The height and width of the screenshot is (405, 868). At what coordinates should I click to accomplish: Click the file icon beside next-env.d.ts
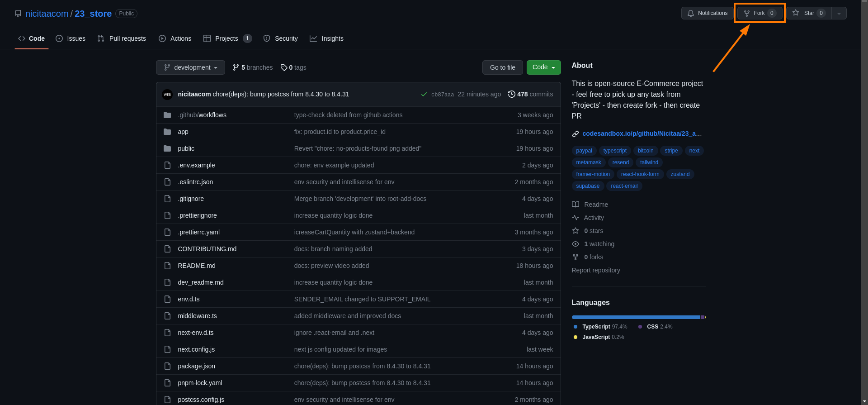point(167,333)
